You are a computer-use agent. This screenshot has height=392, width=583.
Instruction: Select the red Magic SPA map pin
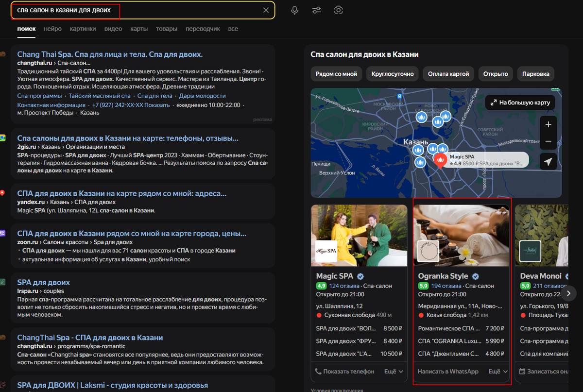(440, 160)
